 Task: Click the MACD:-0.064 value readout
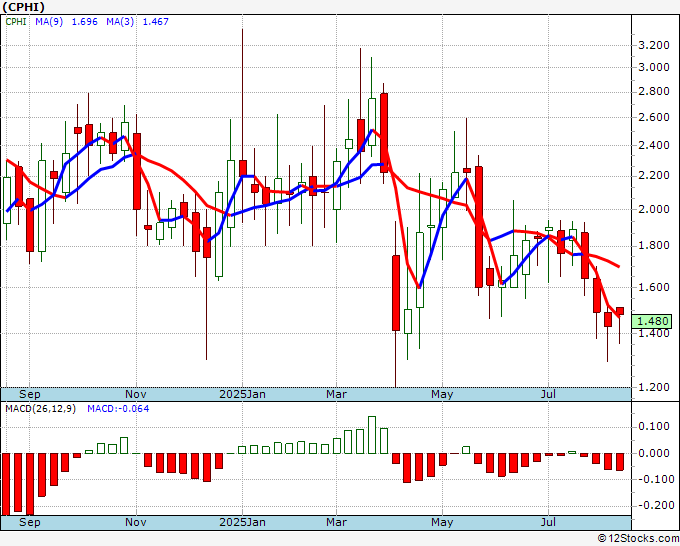(118, 409)
